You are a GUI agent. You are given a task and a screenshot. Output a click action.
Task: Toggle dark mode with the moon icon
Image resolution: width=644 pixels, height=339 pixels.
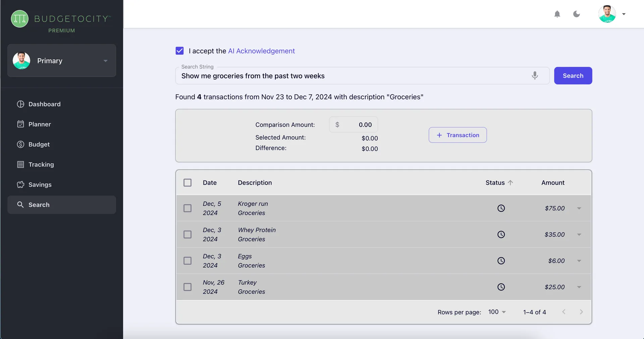[577, 14]
